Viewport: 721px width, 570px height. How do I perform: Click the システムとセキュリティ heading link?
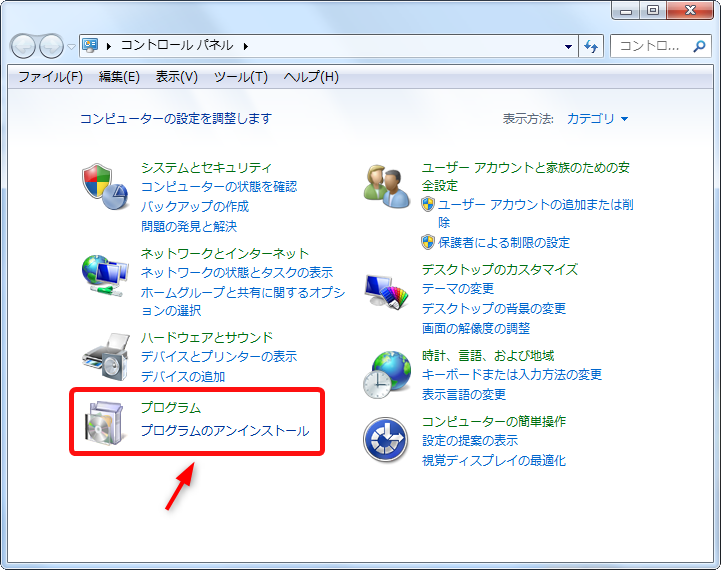point(206,168)
